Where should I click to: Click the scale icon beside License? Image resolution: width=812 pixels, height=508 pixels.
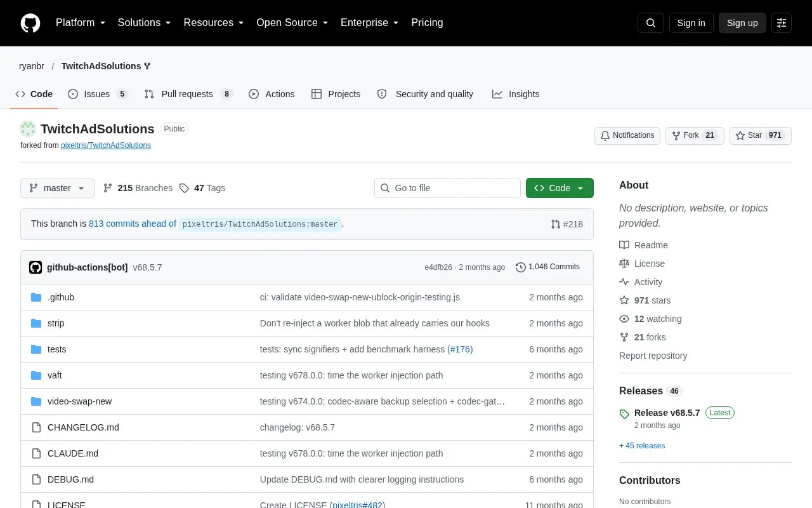coord(624,264)
